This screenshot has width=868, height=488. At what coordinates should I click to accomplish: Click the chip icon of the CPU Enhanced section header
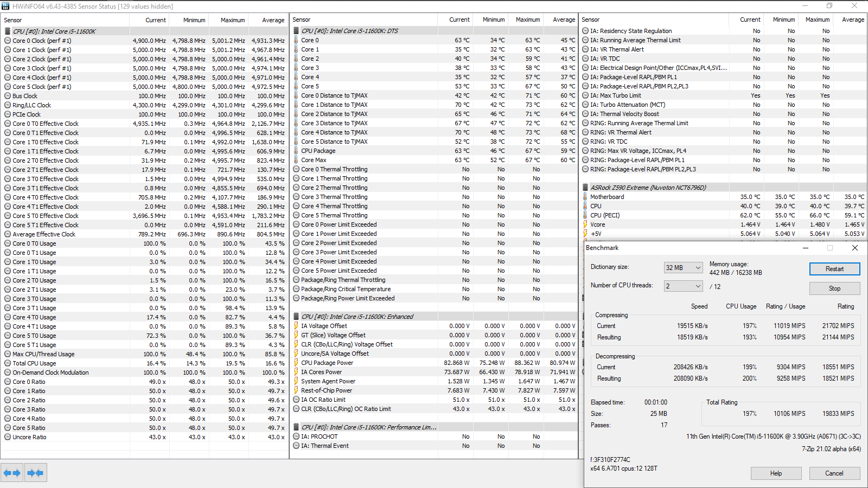point(296,317)
